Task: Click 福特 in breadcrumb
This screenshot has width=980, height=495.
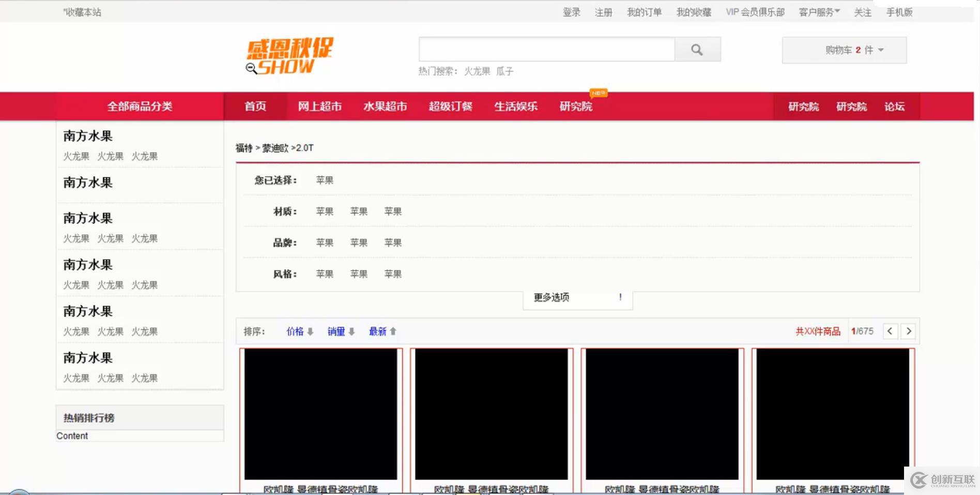Action: pos(244,148)
